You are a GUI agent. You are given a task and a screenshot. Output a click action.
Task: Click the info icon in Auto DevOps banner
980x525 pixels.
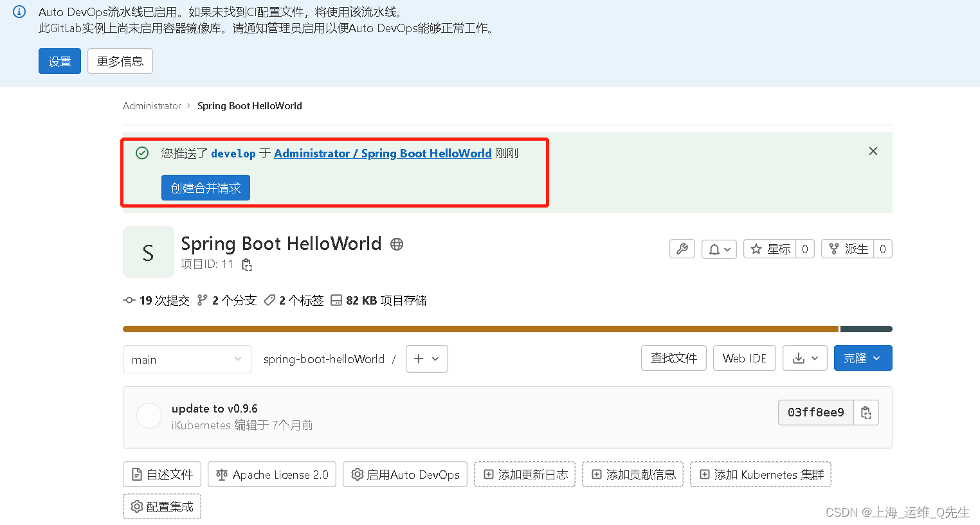pos(20,12)
